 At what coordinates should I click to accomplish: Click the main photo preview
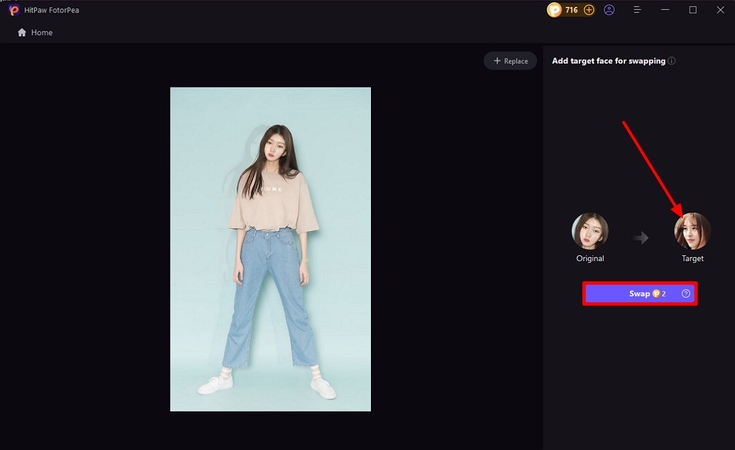tap(270, 249)
